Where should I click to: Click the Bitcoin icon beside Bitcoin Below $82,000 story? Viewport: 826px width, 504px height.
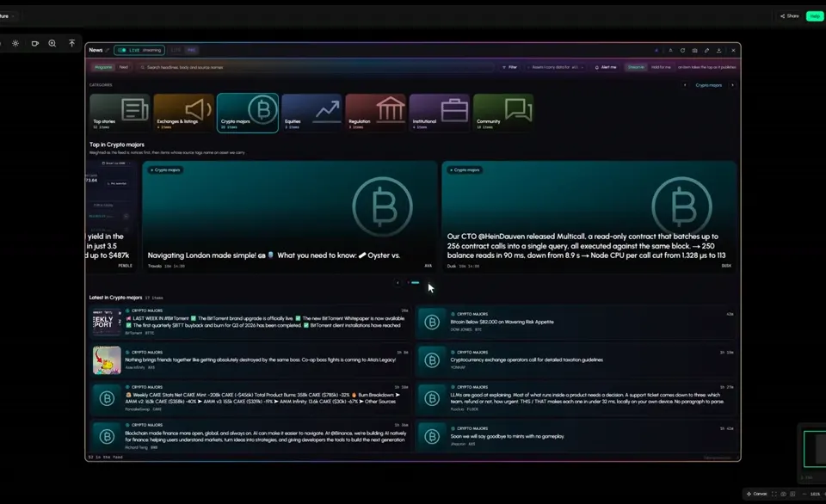[432, 322]
